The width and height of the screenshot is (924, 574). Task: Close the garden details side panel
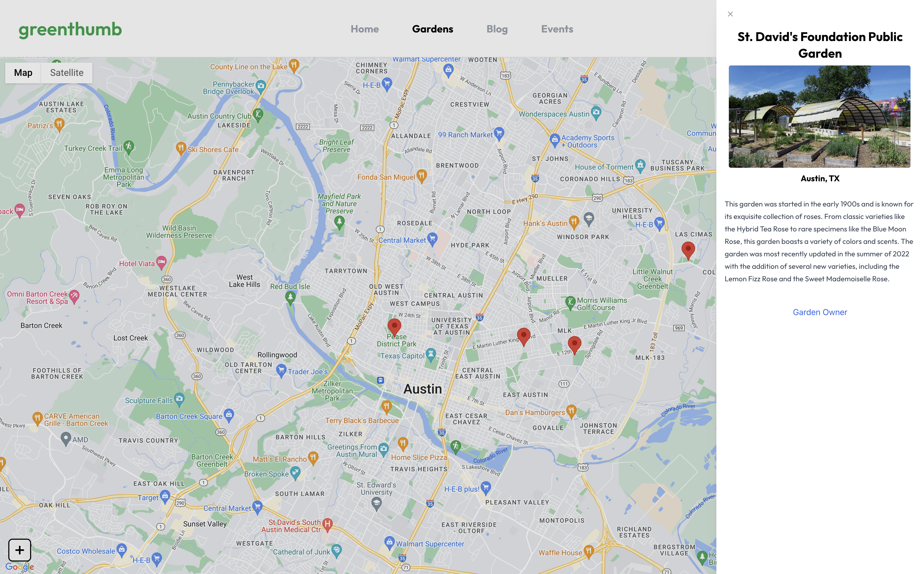730,14
